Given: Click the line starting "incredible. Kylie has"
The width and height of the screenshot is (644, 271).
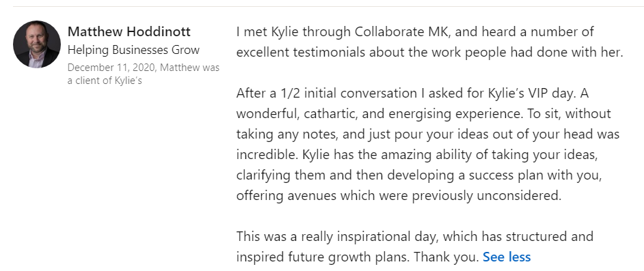Looking at the screenshot, I should pos(416,154).
